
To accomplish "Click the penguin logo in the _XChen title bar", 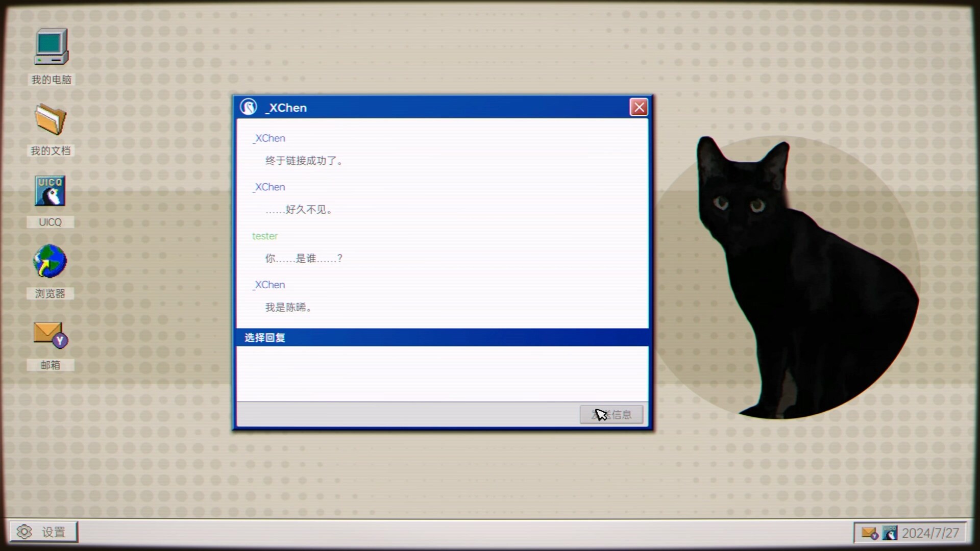I will (250, 107).
